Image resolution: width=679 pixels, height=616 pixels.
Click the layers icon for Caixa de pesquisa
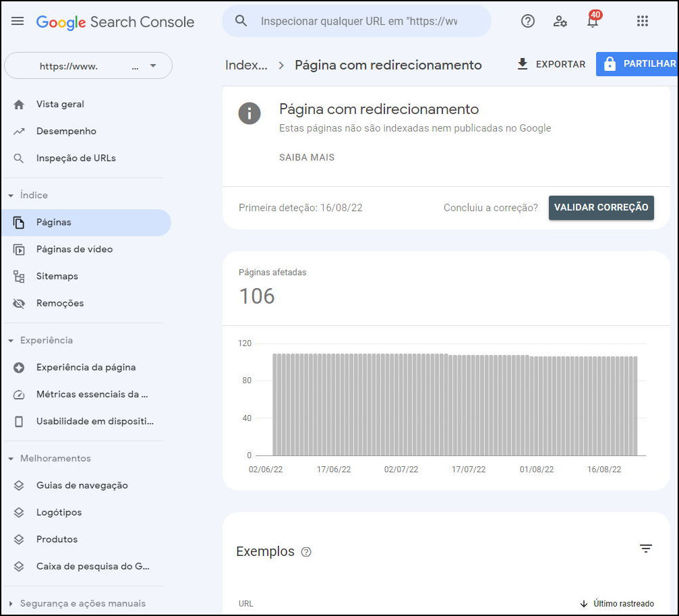pos(19,566)
